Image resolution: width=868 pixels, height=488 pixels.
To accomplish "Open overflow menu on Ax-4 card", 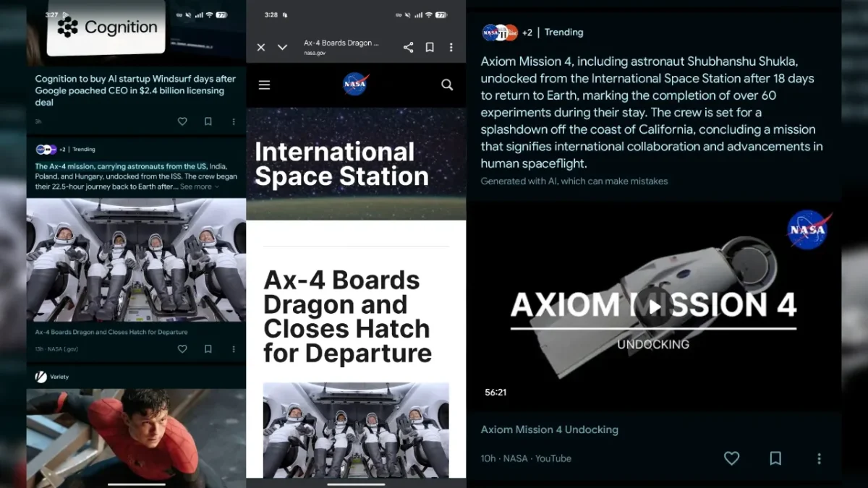I will (x=234, y=348).
